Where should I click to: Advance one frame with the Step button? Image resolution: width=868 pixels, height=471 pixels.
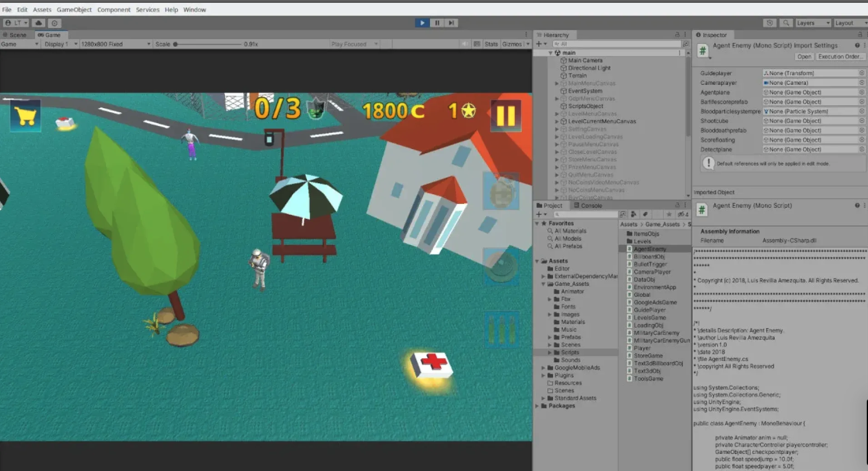451,23
